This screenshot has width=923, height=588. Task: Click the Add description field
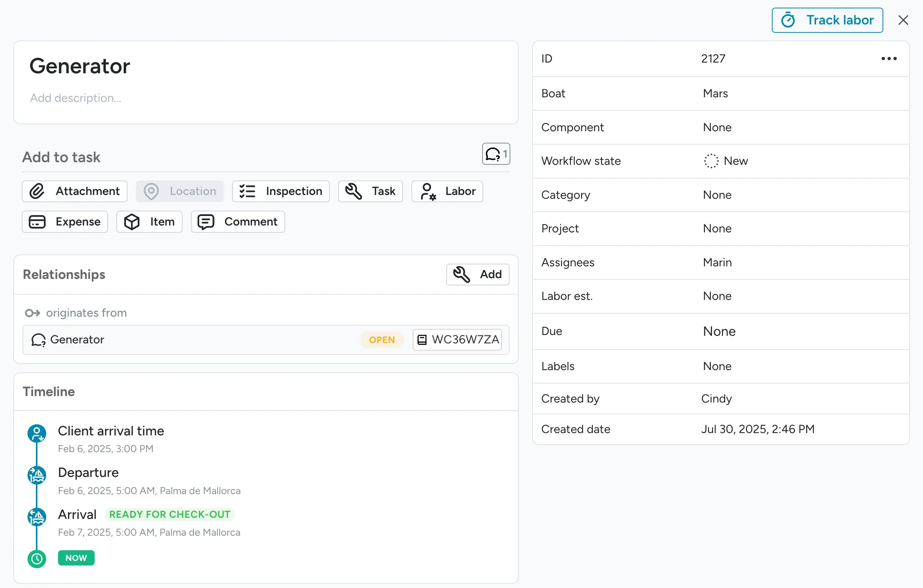click(x=76, y=98)
